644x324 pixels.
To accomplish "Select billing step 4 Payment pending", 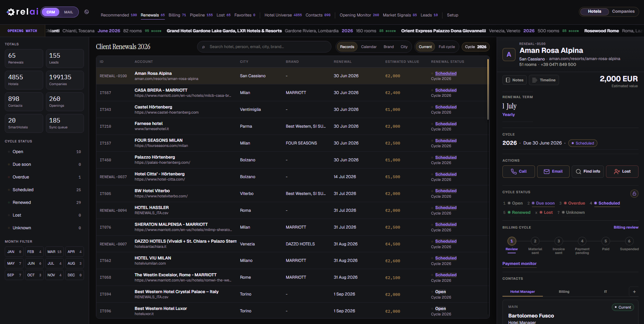I will point(582,241).
